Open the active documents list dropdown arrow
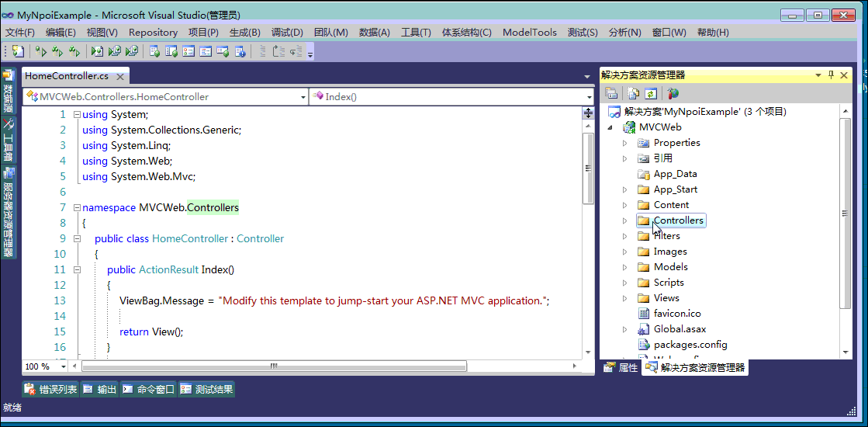 (x=586, y=76)
